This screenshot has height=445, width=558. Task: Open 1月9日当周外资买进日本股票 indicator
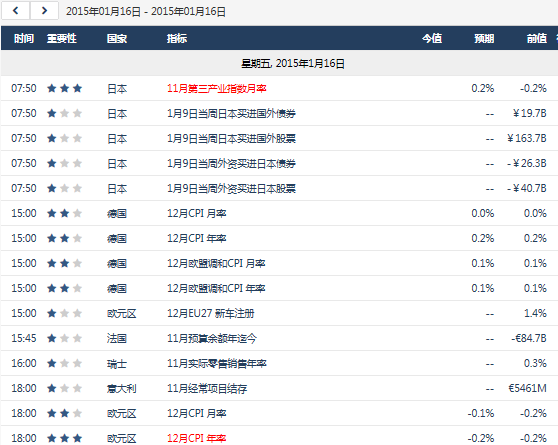231,188
